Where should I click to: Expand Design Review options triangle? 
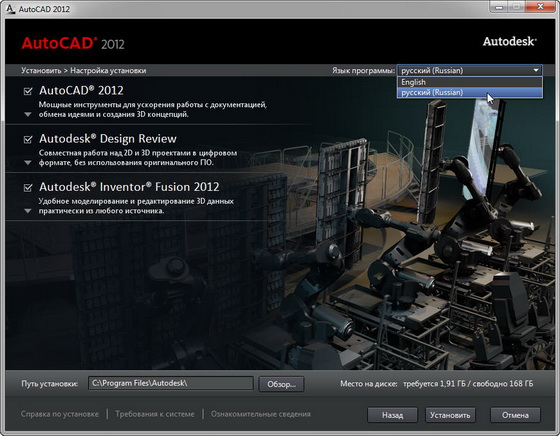click(x=28, y=163)
